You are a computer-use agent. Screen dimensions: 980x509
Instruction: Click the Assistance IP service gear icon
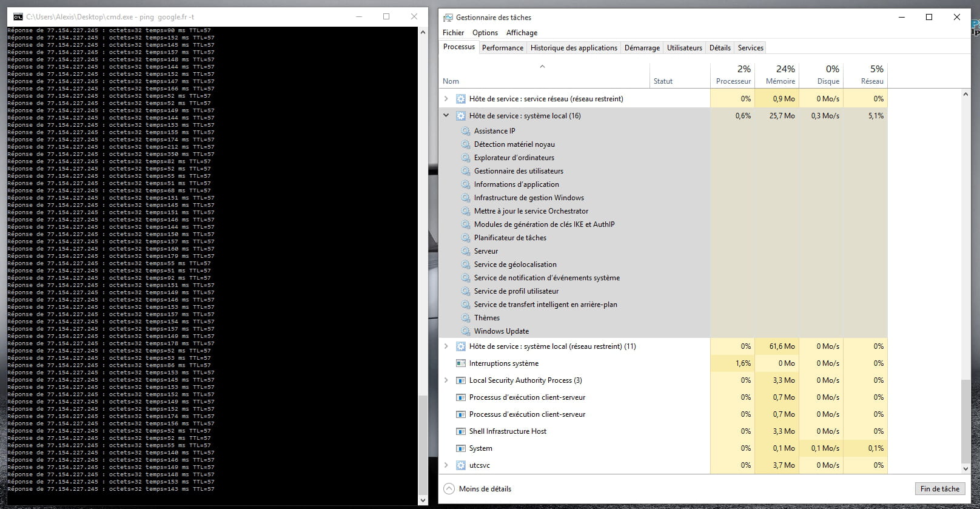pyautogui.click(x=465, y=131)
